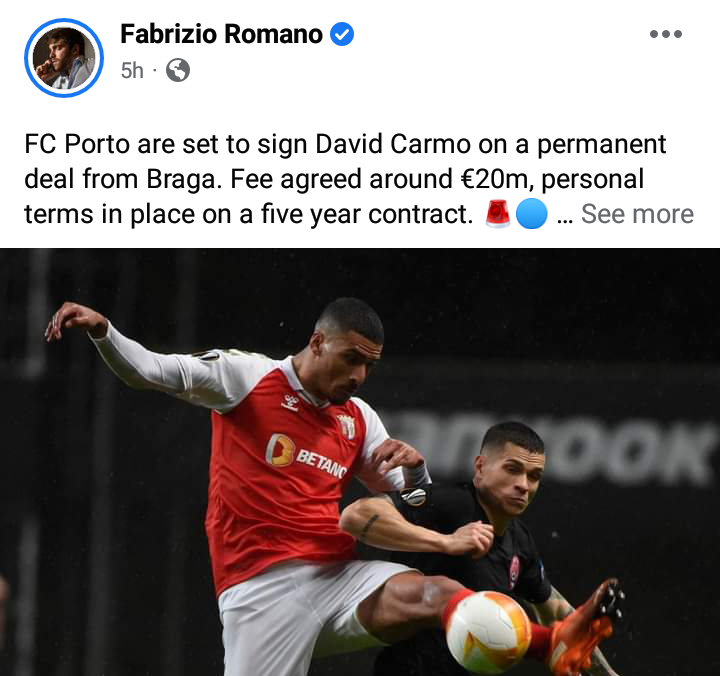Open Fabrizio Romano's profile picture
This screenshot has height=676, width=720.
click(x=64, y=58)
